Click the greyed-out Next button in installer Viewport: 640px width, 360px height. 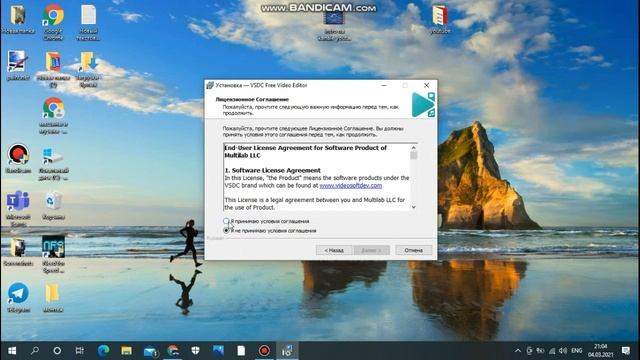click(371, 250)
